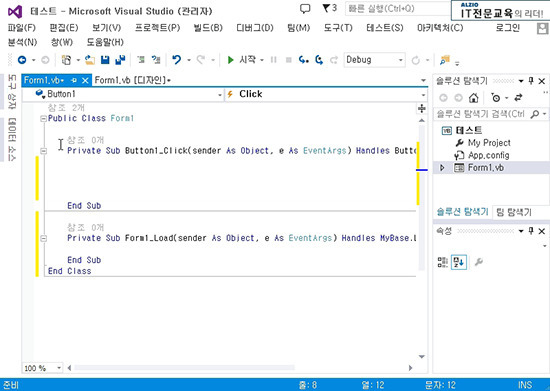Open the undo history dropdown arrow
The width and height of the screenshot is (550, 391).
(189, 60)
